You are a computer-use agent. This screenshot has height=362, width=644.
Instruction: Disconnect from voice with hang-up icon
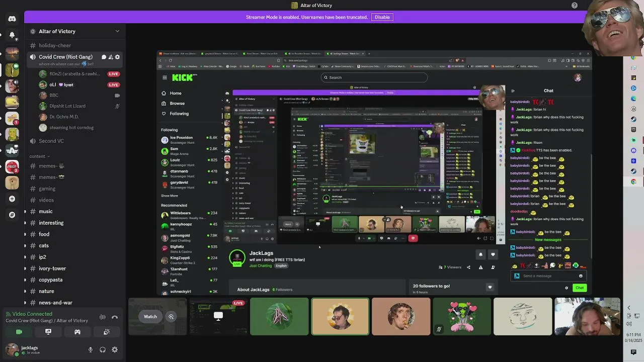115,317
